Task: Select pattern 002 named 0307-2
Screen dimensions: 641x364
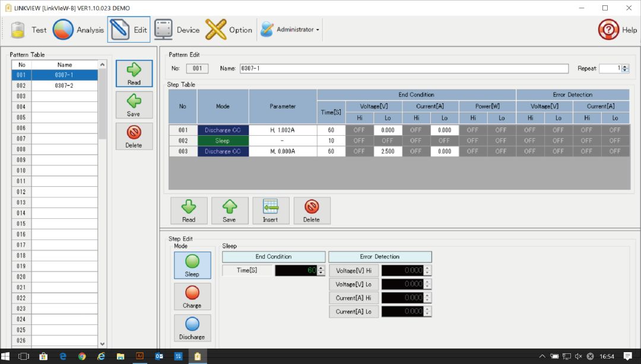Action: tap(55, 86)
